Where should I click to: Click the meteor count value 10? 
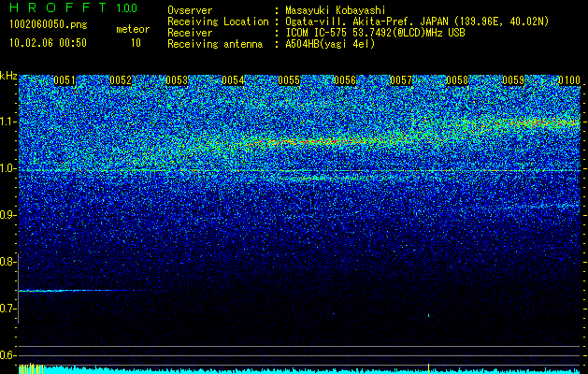tap(136, 43)
